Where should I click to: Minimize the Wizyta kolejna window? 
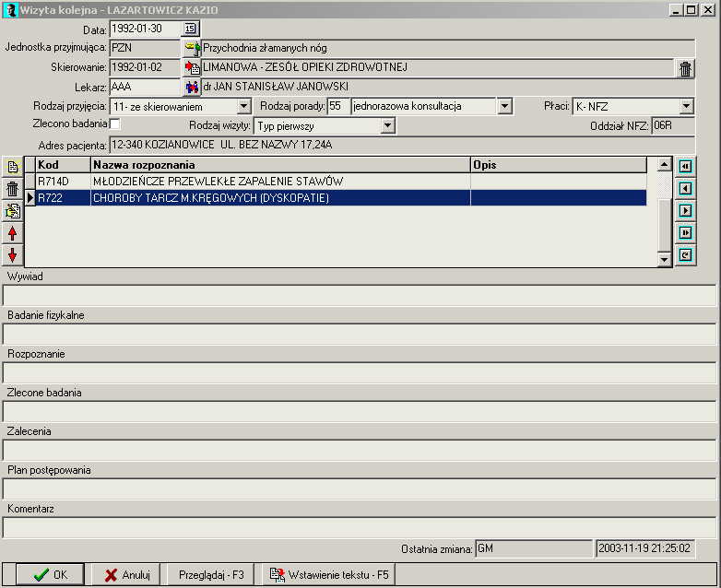pyautogui.click(x=675, y=9)
